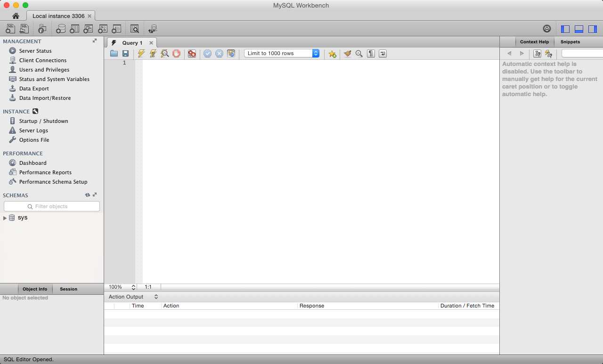The width and height of the screenshot is (603, 364).
Task: Search table data toolbar icon
Action: 134,29
